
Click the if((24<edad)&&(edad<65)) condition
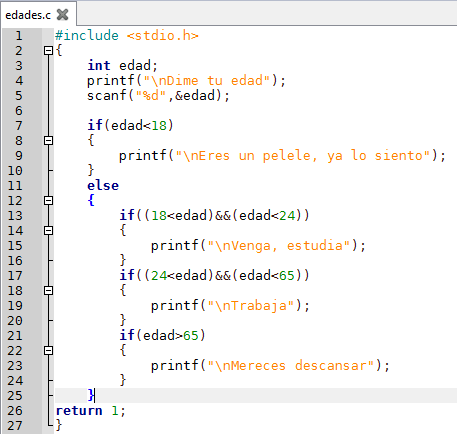[x=214, y=276]
